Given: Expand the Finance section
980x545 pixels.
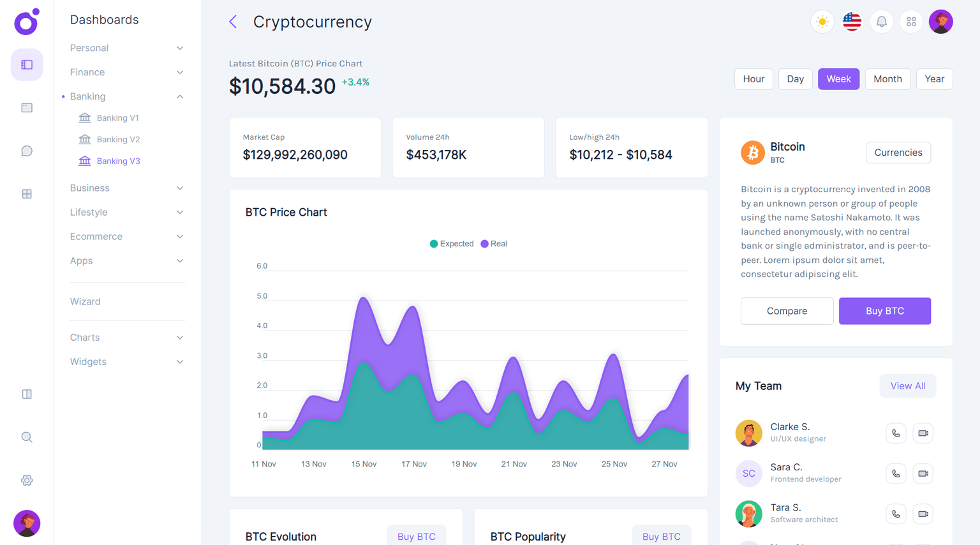Looking at the screenshot, I should [x=125, y=72].
